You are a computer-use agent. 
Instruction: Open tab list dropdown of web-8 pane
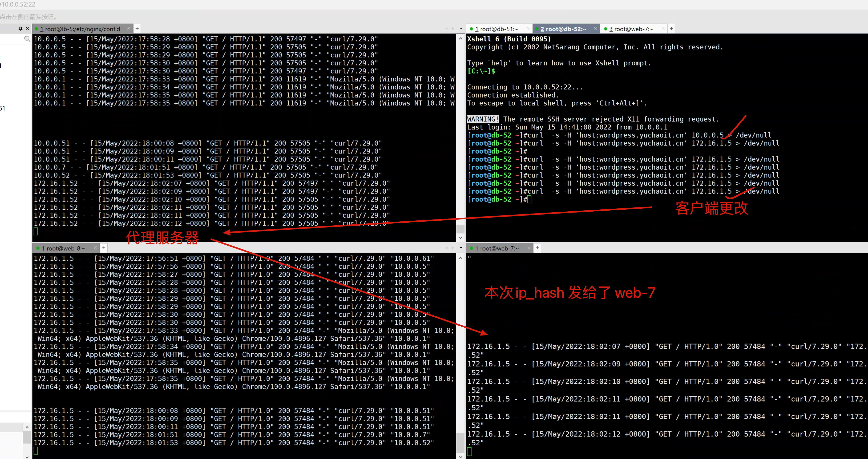[461, 248]
